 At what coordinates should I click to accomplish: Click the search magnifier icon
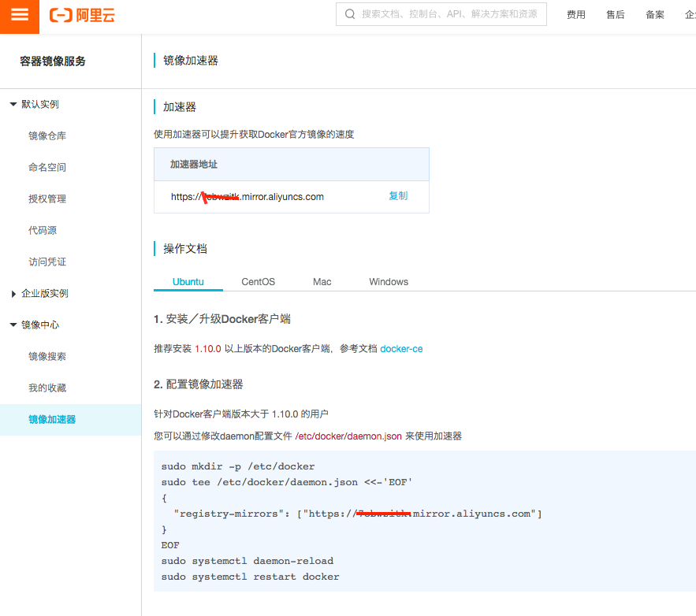350,14
